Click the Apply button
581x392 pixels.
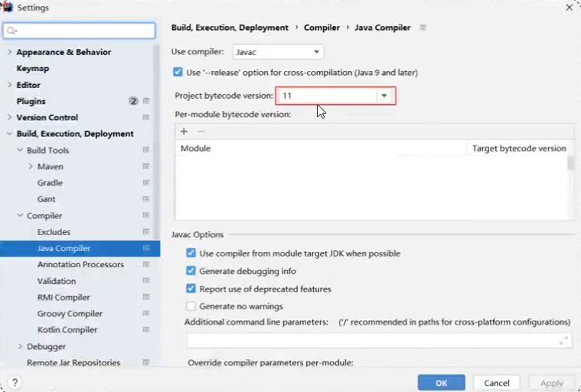coord(552,383)
